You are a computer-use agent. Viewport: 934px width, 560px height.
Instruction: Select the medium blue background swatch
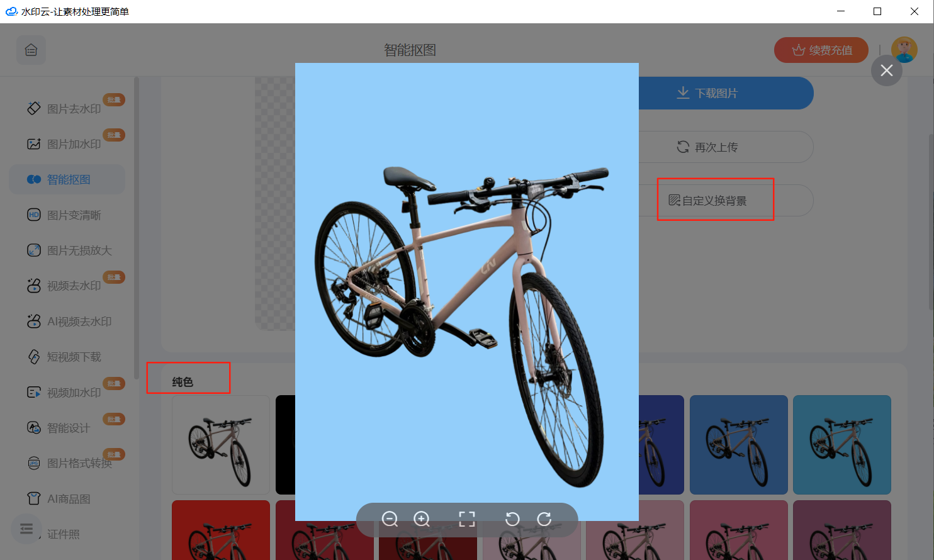739,445
